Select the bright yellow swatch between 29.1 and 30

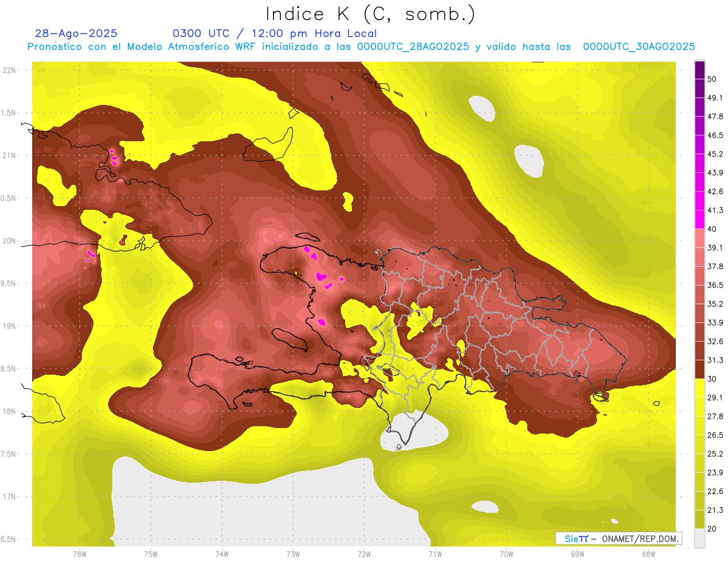click(x=699, y=388)
